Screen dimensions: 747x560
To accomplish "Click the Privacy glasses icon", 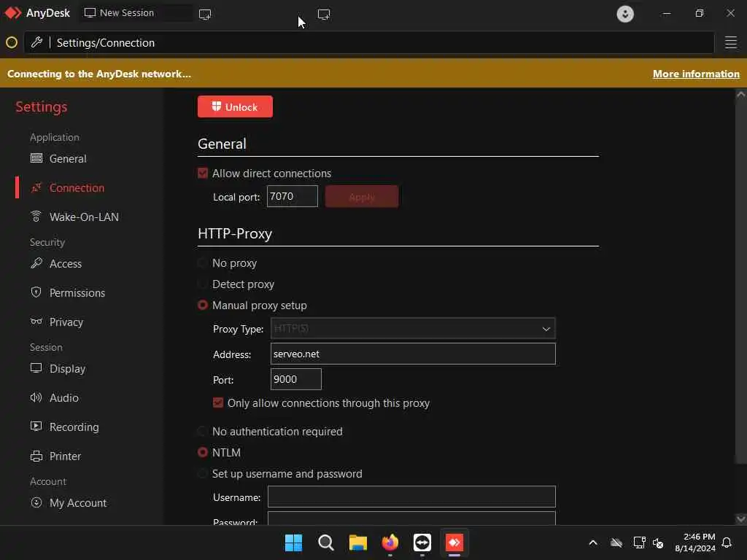I will pos(36,322).
